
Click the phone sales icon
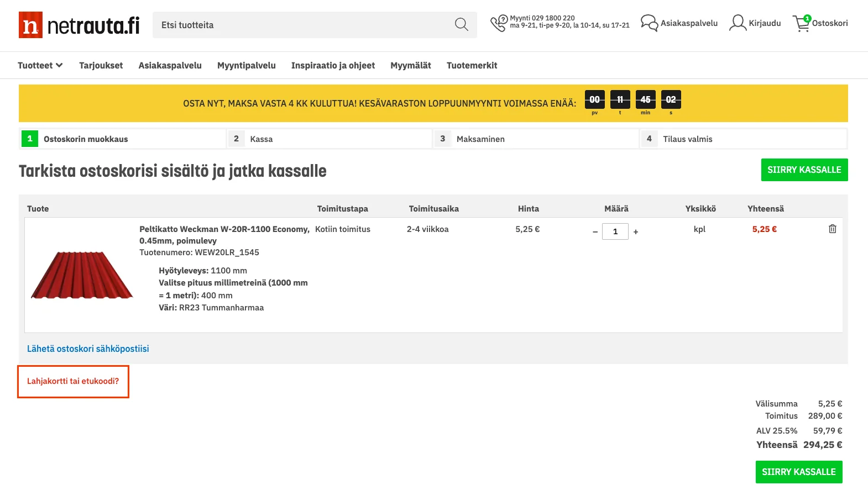(x=499, y=23)
